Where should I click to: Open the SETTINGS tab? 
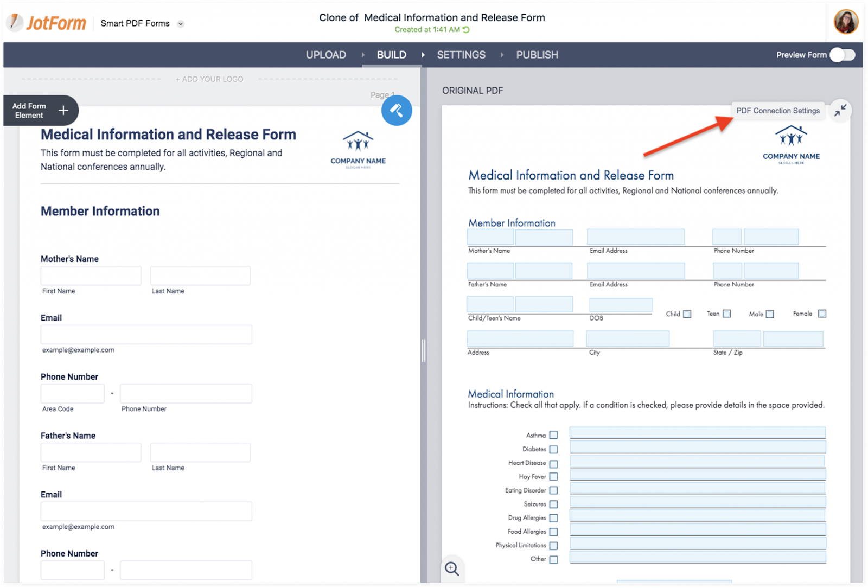click(461, 55)
